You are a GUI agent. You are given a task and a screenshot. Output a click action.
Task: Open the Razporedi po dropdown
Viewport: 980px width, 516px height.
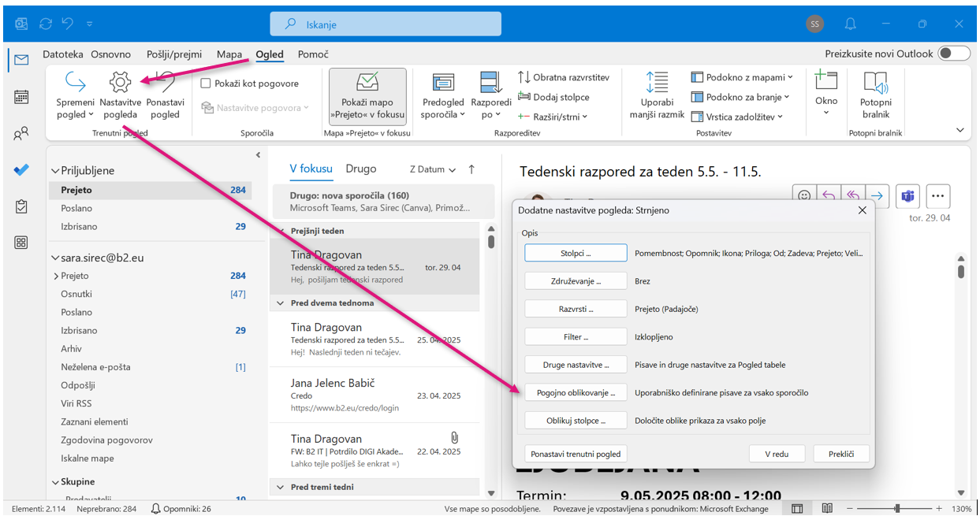[491, 95]
